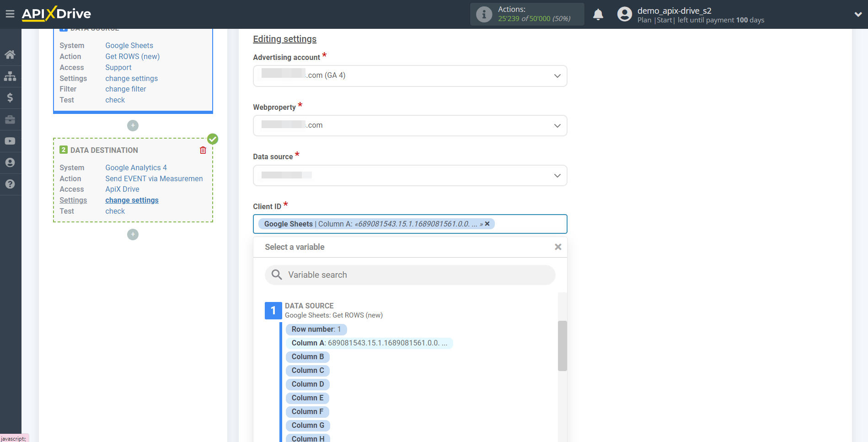Click the help question mark icon

pyautogui.click(x=10, y=183)
